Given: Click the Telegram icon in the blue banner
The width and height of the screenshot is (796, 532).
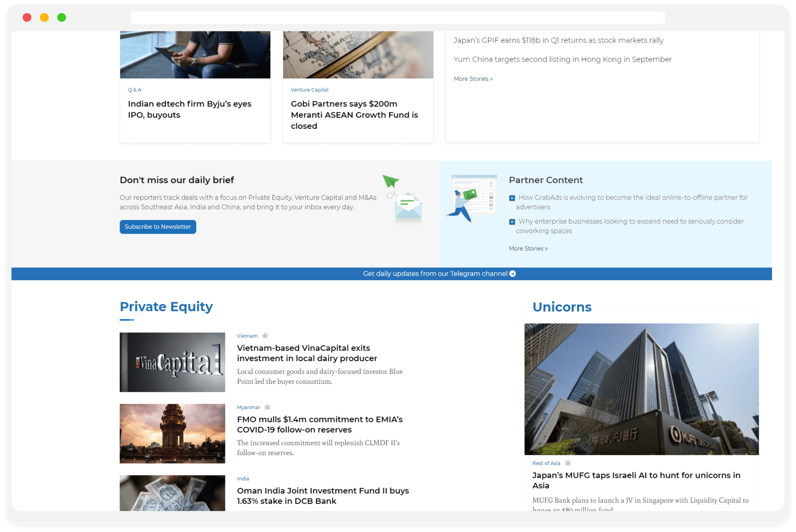Looking at the screenshot, I should (x=512, y=274).
